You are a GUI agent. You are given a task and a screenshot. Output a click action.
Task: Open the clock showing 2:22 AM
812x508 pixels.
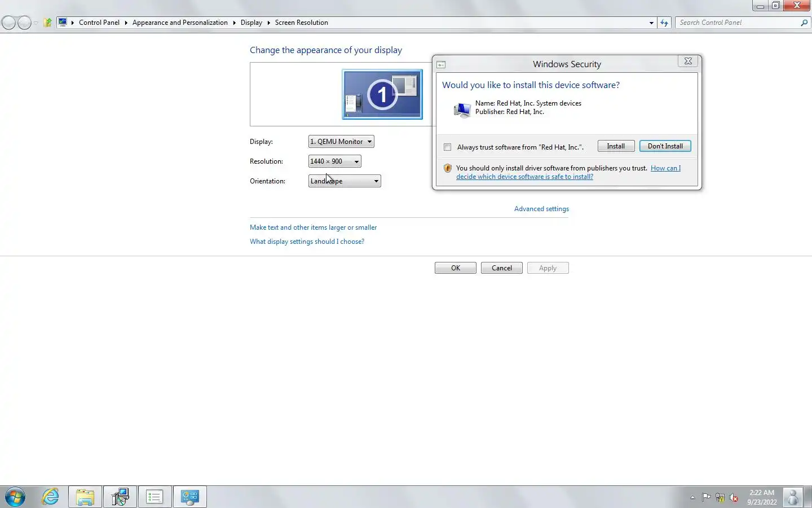coord(762,497)
